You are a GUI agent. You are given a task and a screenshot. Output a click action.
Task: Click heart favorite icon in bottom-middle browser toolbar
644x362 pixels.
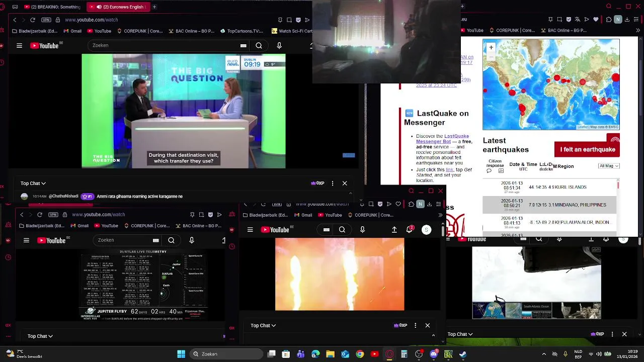[x=398, y=204]
